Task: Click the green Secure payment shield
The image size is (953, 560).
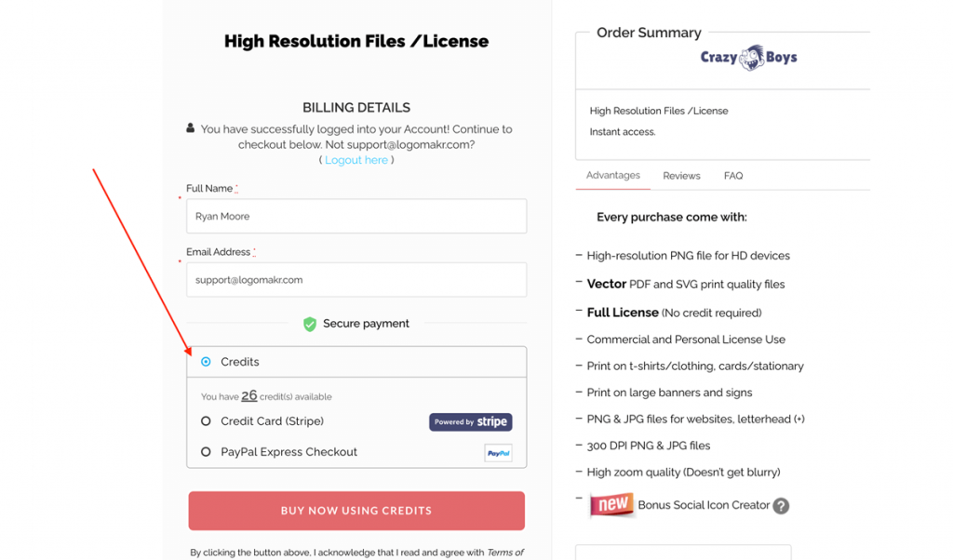Action: click(310, 324)
